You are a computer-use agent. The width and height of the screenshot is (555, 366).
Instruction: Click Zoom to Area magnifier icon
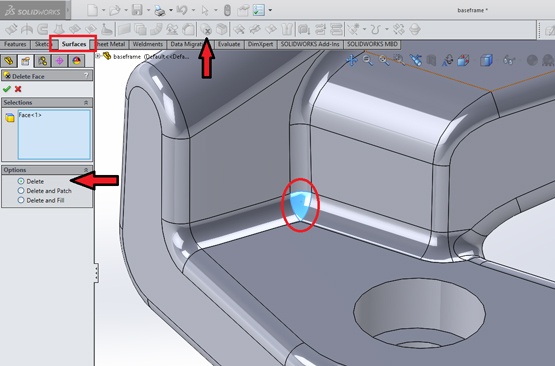point(384,60)
